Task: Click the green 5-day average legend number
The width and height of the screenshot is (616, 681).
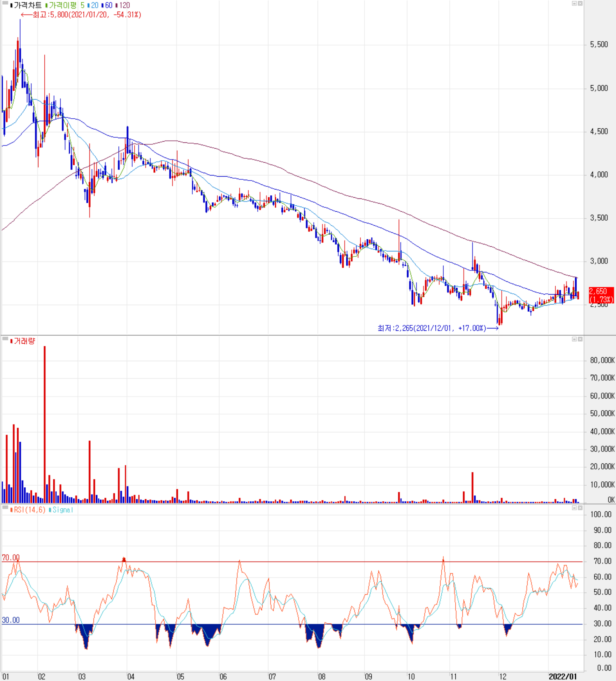Action: tap(82, 5)
